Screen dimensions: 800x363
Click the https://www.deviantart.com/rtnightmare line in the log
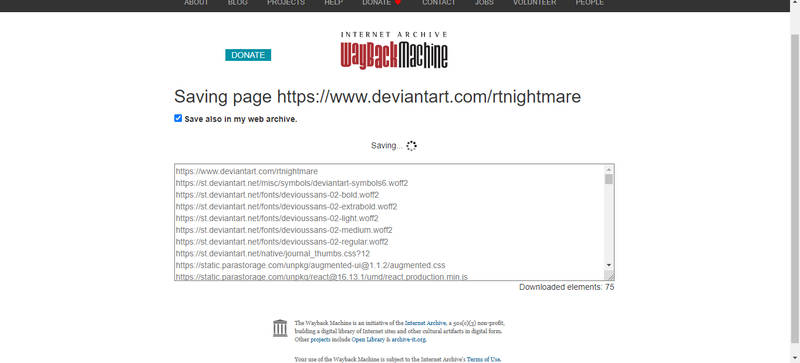[x=247, y=171]
